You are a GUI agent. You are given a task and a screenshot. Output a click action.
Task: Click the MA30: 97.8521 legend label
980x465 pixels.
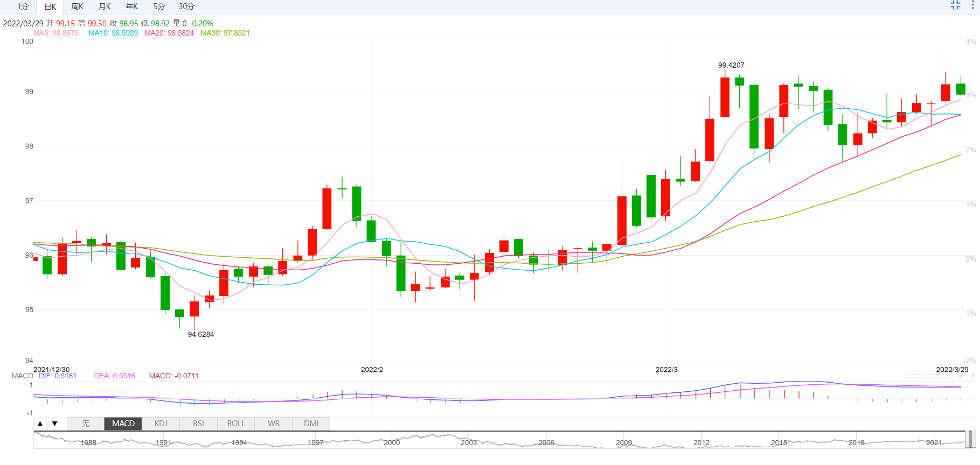coord(225,33)
